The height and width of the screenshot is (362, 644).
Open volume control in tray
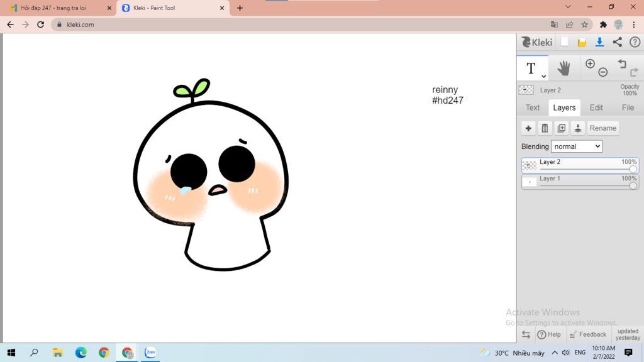tap(565, 353)
